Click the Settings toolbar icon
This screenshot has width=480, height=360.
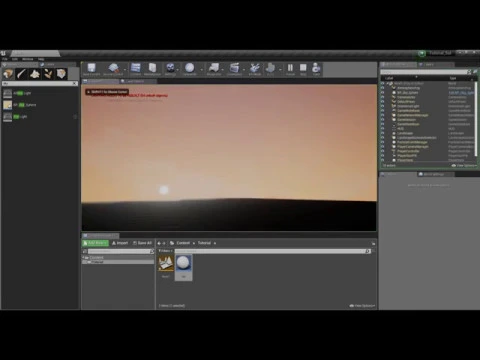170,69
